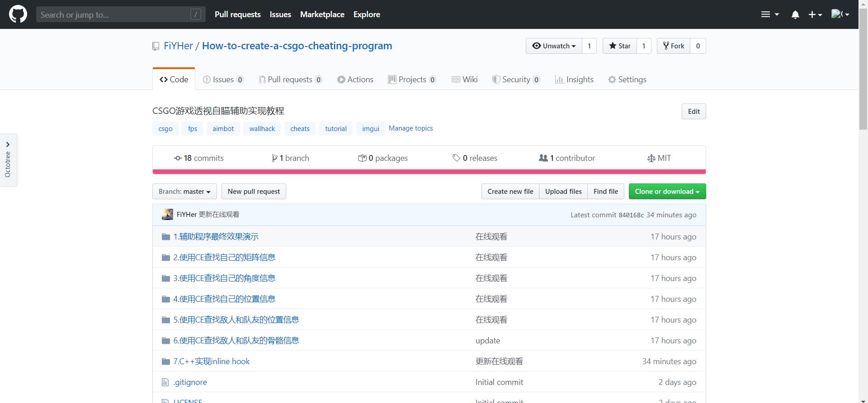
Task: Open the 0 packages link
Action: 383,158
